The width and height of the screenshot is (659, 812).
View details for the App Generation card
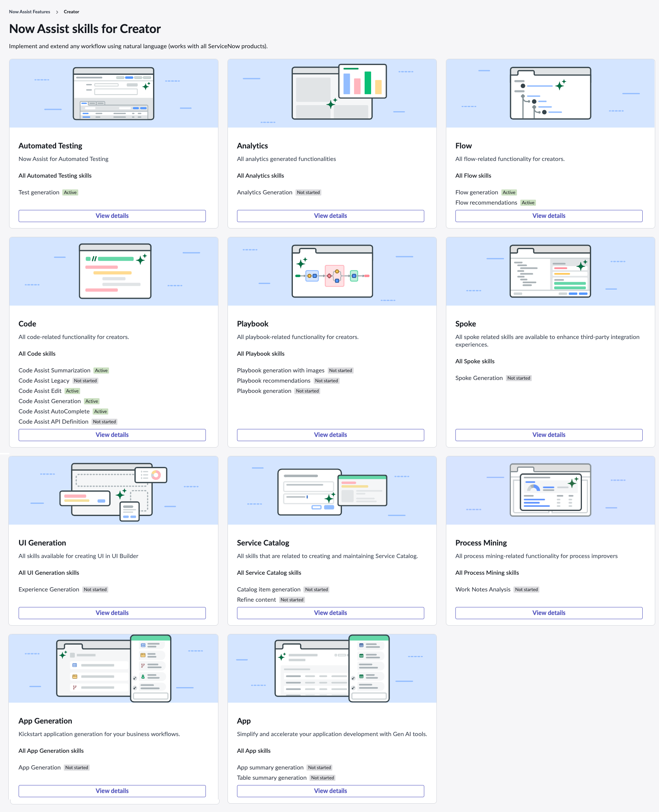click(112, 791)
